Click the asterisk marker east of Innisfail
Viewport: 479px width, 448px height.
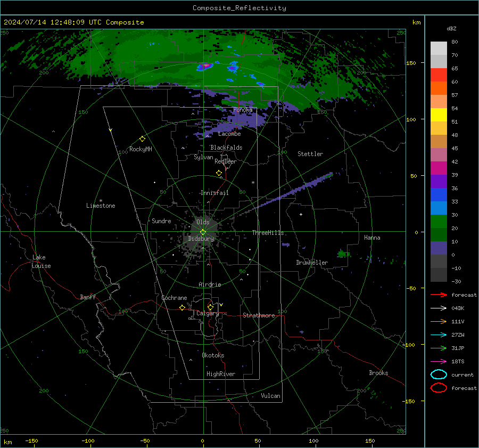click(x=253, y=183)
